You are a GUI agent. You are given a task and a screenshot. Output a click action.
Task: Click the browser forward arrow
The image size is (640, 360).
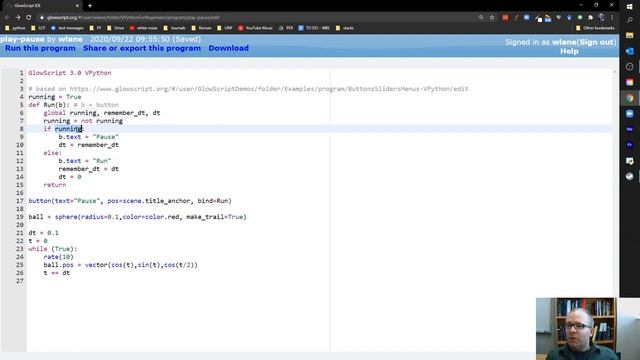coord(18,18)
